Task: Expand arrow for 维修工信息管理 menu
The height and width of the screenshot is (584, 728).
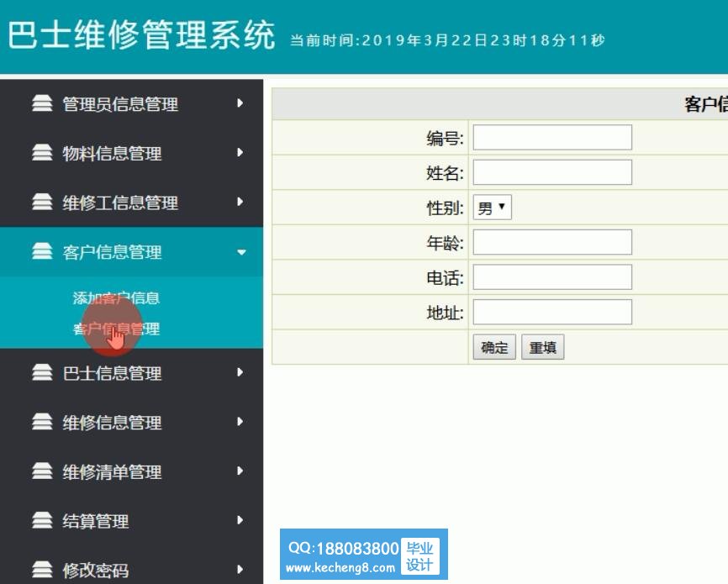Action: tap(240, 202)
